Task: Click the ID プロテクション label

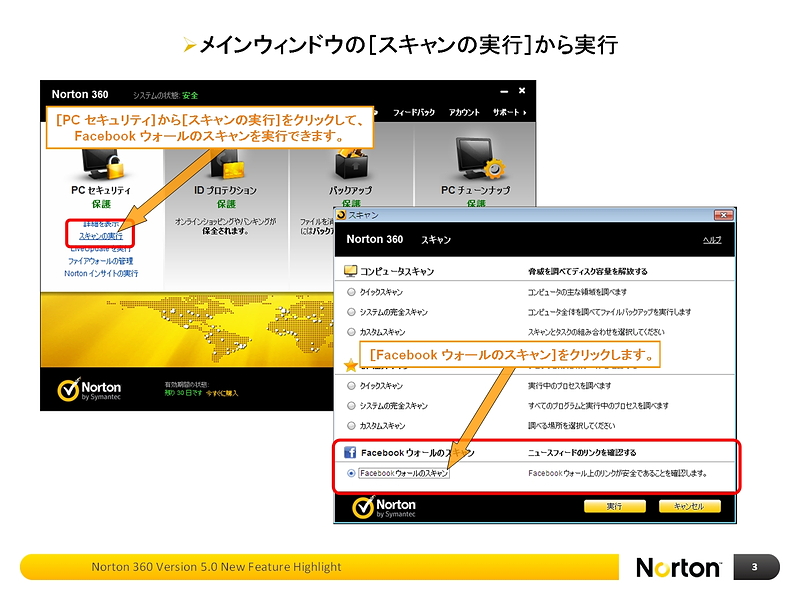Action: tap(225, 190)
